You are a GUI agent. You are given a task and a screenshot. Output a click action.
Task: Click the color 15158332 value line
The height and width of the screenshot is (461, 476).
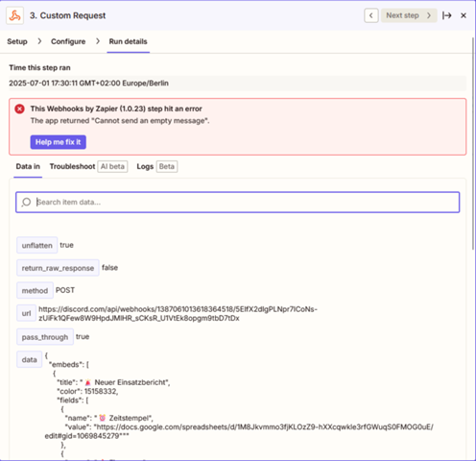click(x=87, y=391)
